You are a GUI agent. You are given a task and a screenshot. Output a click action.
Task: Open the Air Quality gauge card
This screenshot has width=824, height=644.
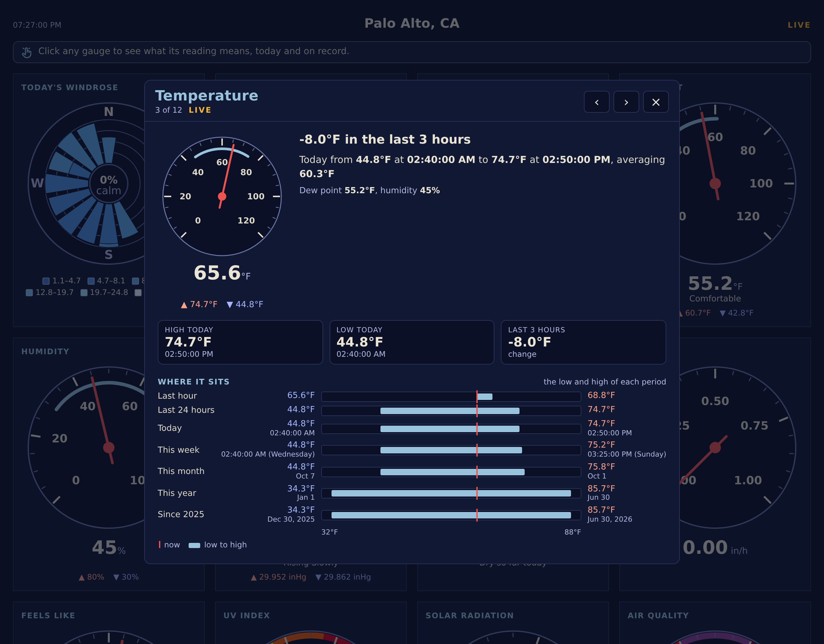(x=715, y=623)
